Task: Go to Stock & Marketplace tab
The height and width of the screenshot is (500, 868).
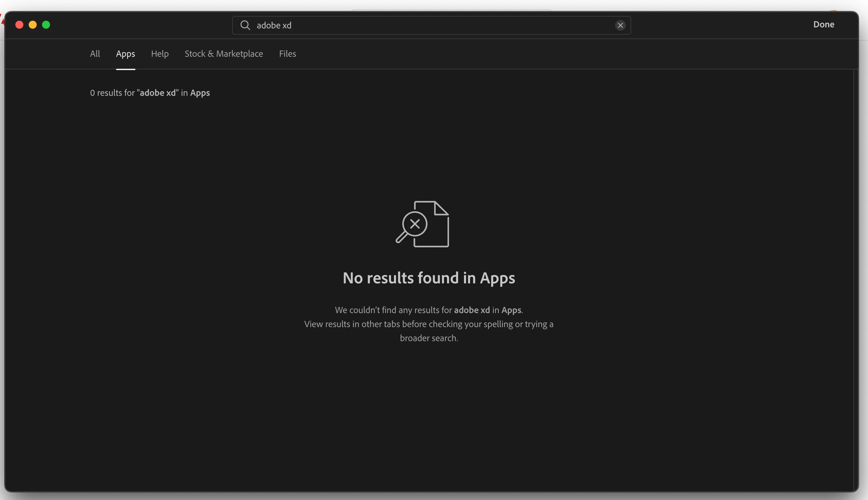Action: [224, 53]
